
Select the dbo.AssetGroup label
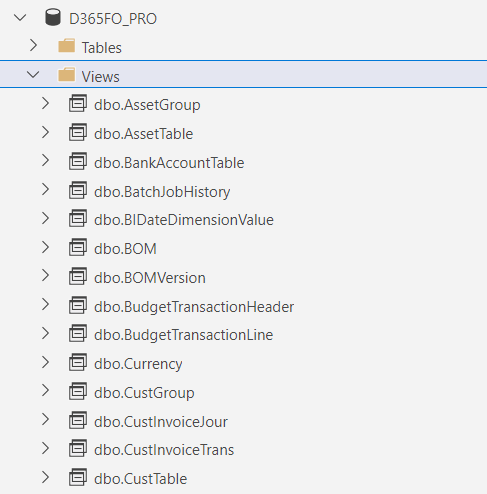tap(147, 105)
